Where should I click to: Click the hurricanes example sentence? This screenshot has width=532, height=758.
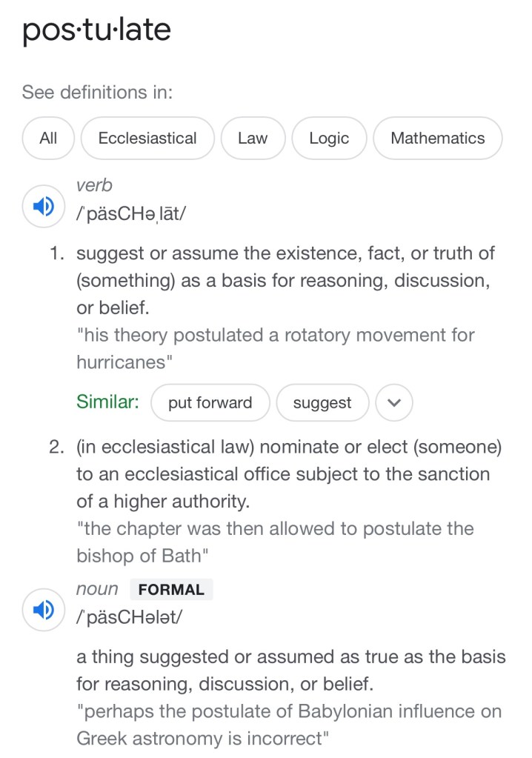[275, 348]
